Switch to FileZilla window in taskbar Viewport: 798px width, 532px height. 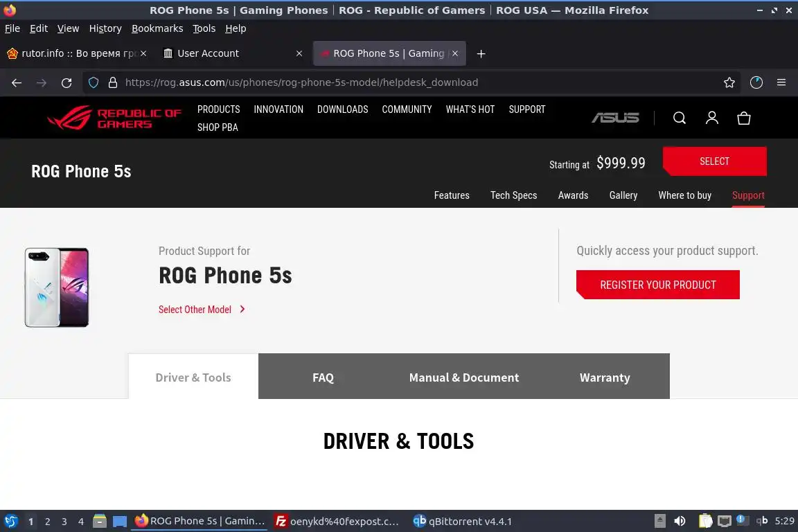337,521
